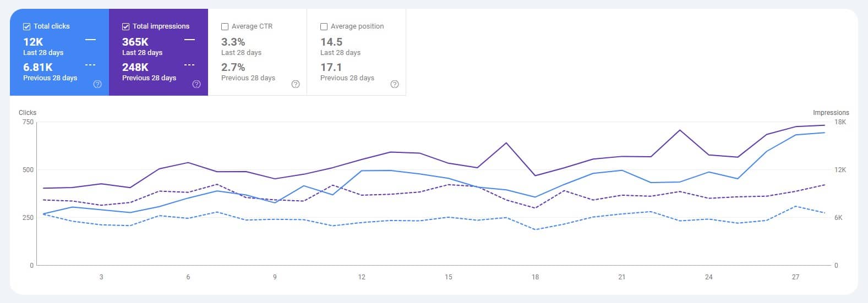Select the 6.81K previous clicks value
The height and width of the screenshot is (303, 868).
click(38, 67)
